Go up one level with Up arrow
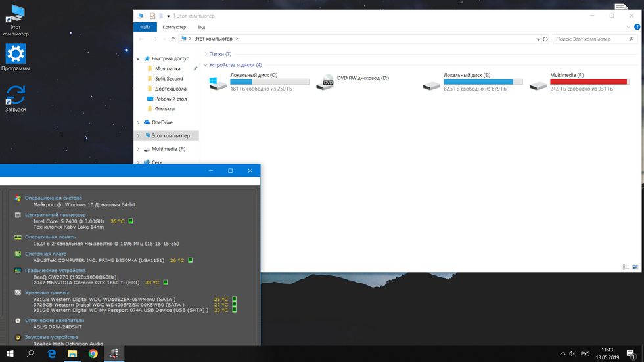This screenshot has height=362, width=644. coord(173,39)
